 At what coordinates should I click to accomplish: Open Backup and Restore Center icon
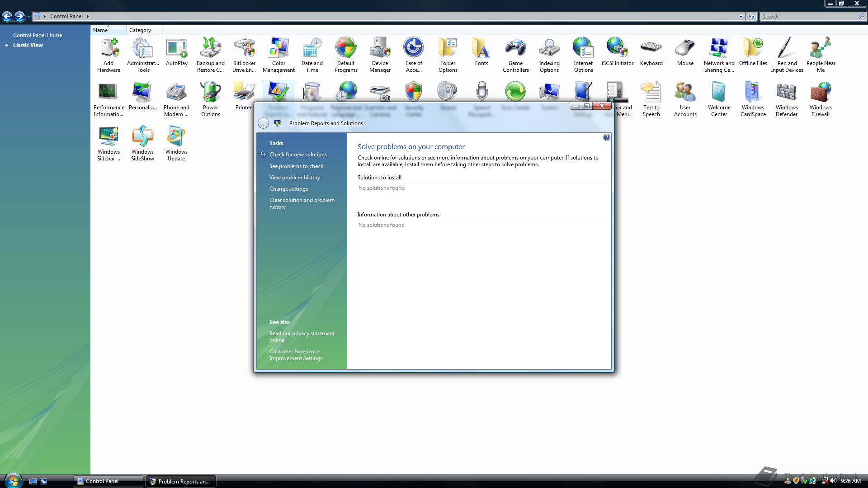[x=211, y=55]
